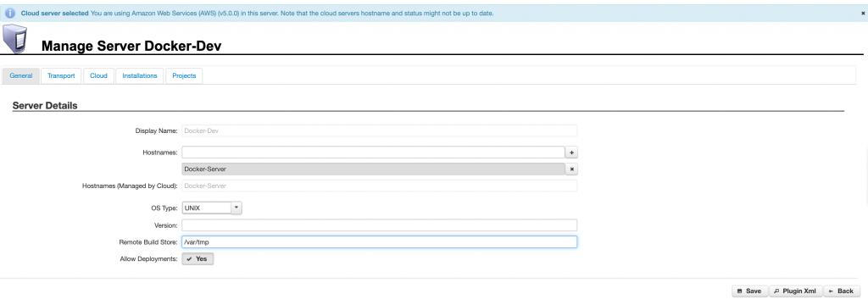Toggle Allow Deployments Yes button
The image size is (868, 305).
pos(198,258)
